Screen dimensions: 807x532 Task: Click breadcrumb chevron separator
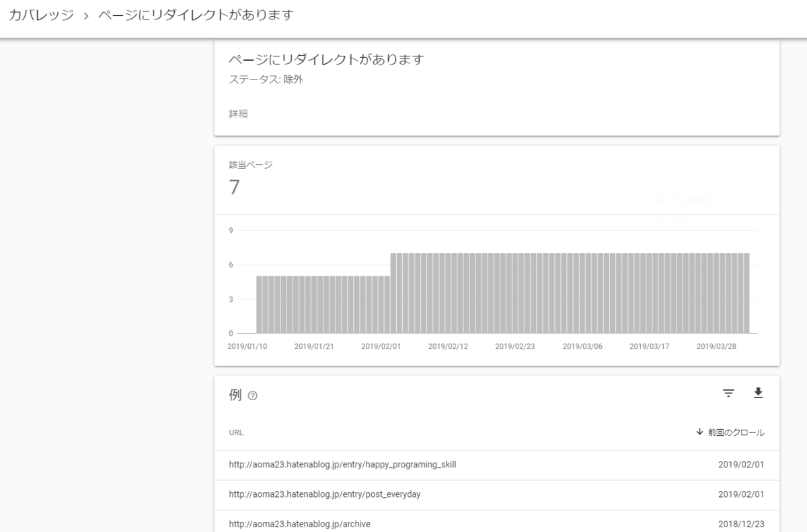pyautogui.click(x=86, y=15)
